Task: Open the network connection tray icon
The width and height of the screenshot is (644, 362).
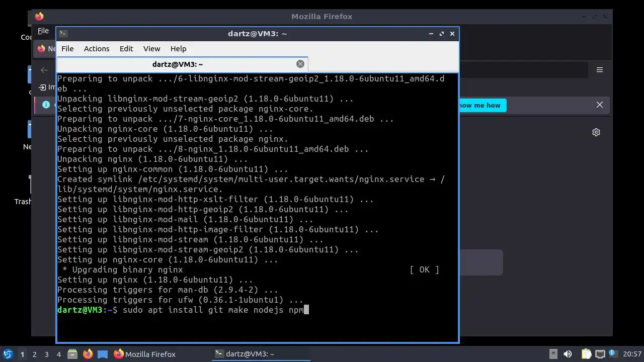Action: coord(600,354)
